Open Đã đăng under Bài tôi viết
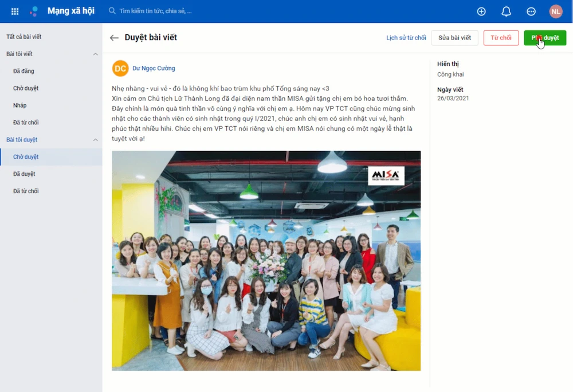The image size is (573, 392). pyautogui.click(x=23, y=71)
